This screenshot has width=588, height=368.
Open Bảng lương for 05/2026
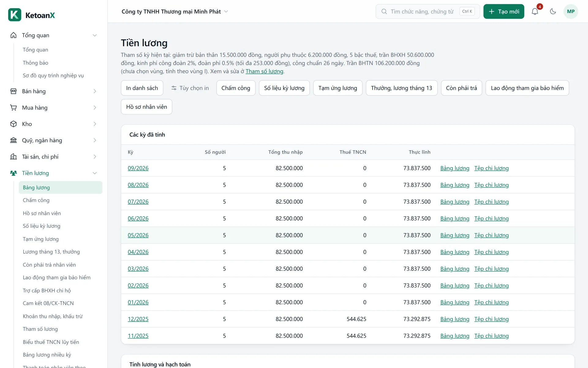tap(455, 235)
